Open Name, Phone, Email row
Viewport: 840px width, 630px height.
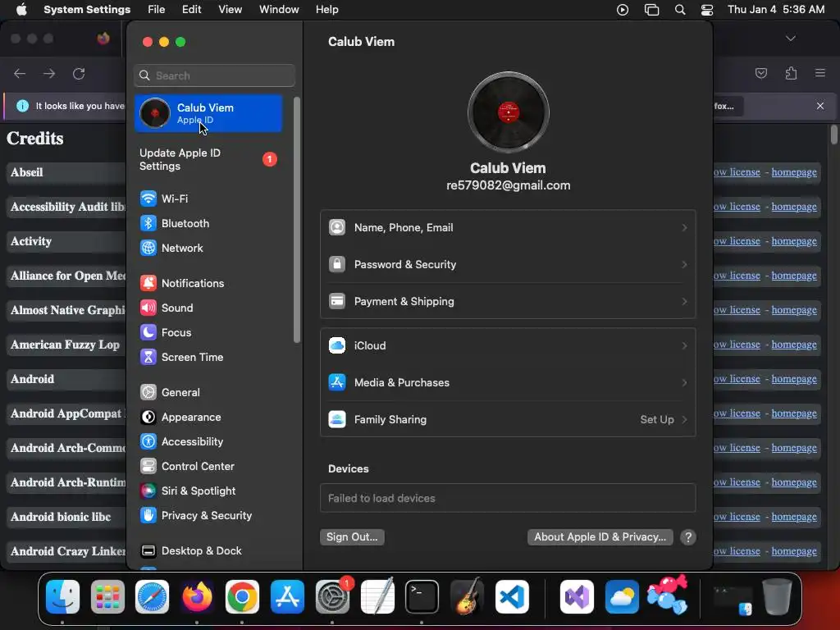508,228
